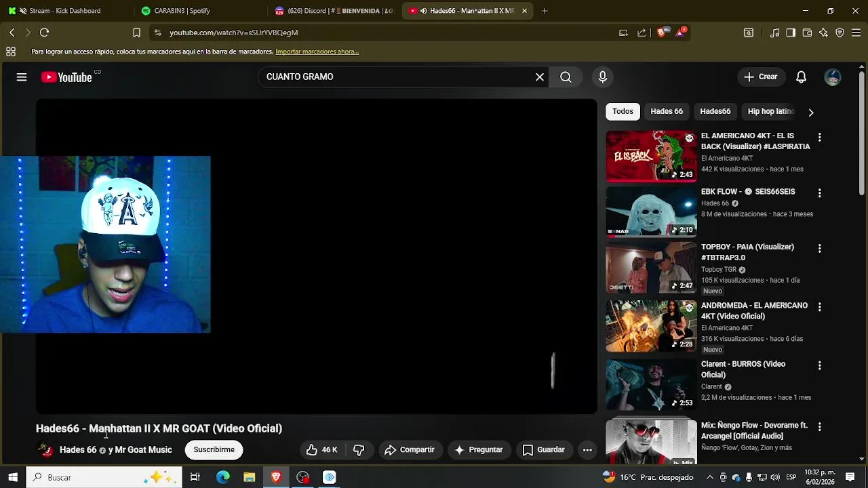The width and height of the screenshot is (868, 488).
Task: Open the YouTube hamburger guide menu
Action: coord(22,77)
